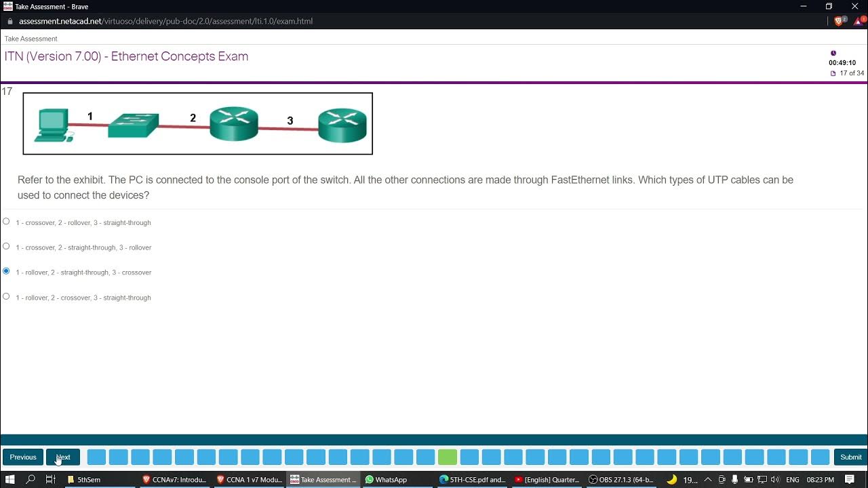This screenshot has height=488, width=868.
Task: Open the Windows Start menu
Action: point(9,480)
